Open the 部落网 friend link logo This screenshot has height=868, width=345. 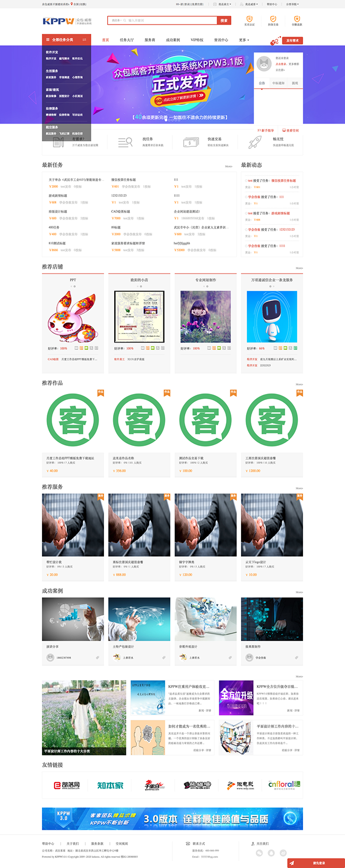coord(67,785)
